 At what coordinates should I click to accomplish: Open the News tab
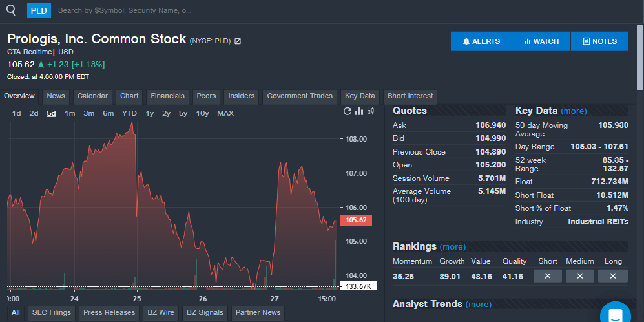point(56,96)
